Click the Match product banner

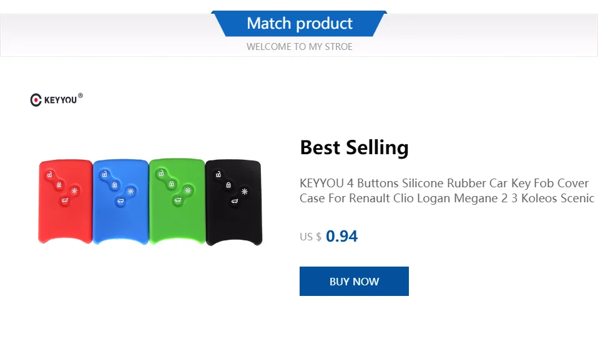point(300,23)
